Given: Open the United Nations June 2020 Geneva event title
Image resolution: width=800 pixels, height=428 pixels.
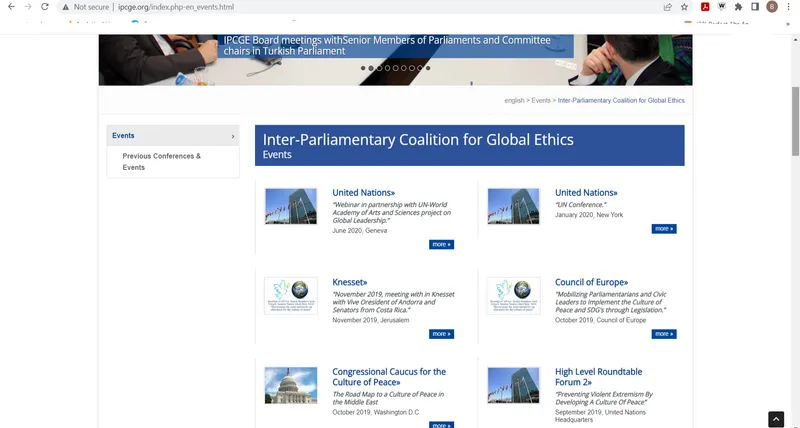Looking at the screenshot, I should pyautogui.click(x=363, y=193).
